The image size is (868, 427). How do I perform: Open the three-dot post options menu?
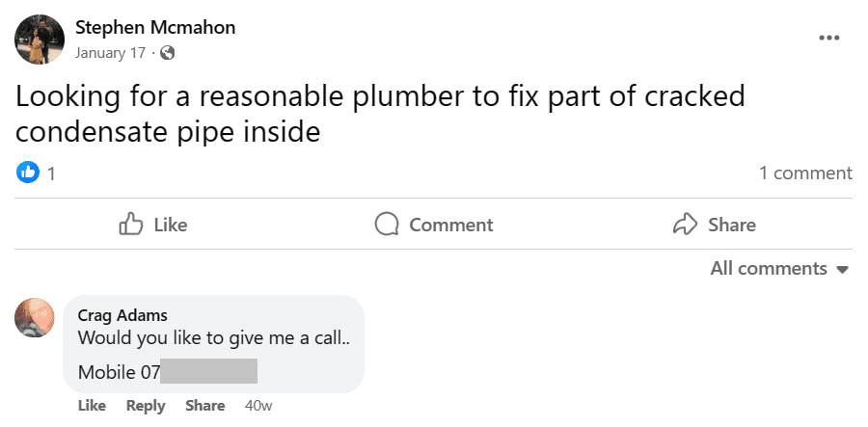[828, 38]
